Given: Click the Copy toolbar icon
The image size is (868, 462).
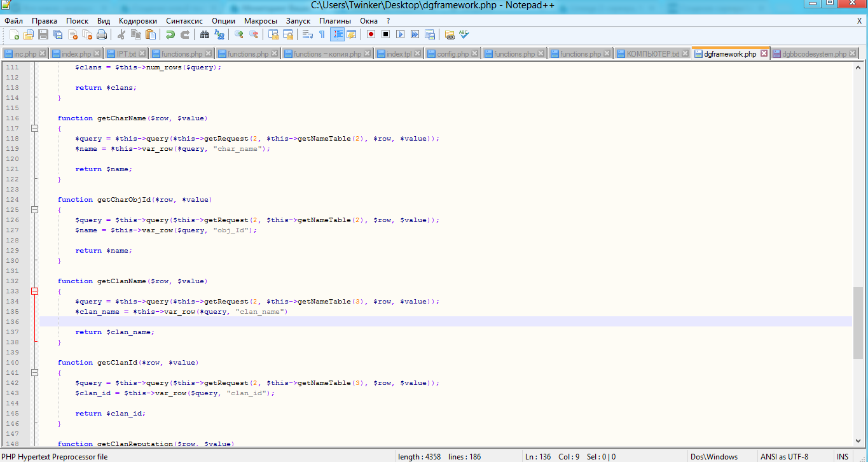Looking at the screenshot, I should pos(135,34).
